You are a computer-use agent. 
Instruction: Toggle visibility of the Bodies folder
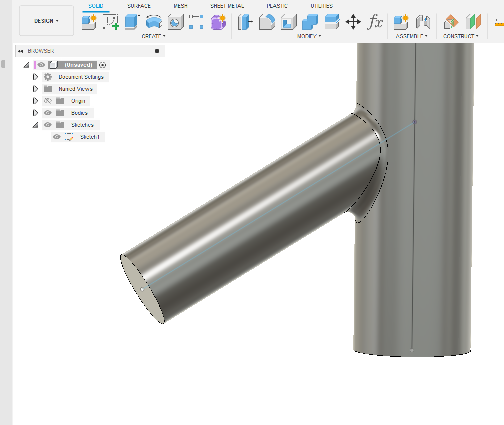tap(47, 112)
